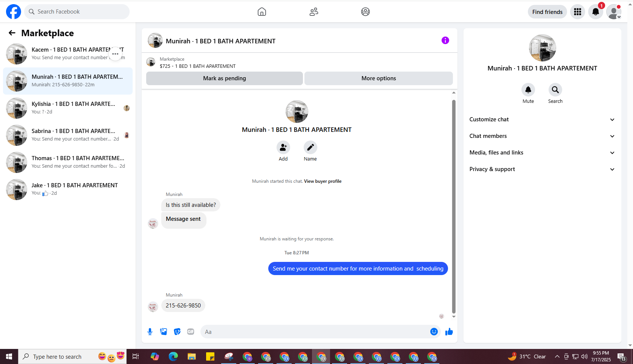The image size is (633, 364).
Task: Select the 'Message sent' bubble
Action: pyautogui.click(x=183, y=220)
